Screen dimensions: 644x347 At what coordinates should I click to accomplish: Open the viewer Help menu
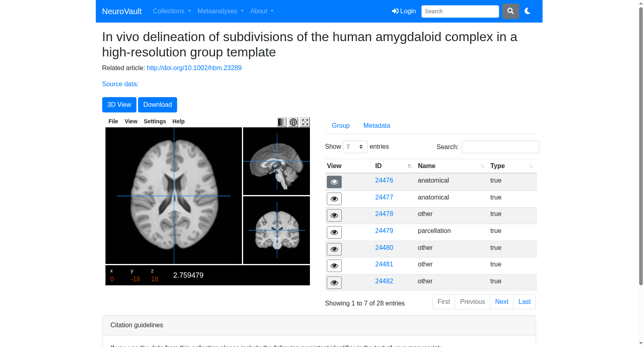point(179,121)
